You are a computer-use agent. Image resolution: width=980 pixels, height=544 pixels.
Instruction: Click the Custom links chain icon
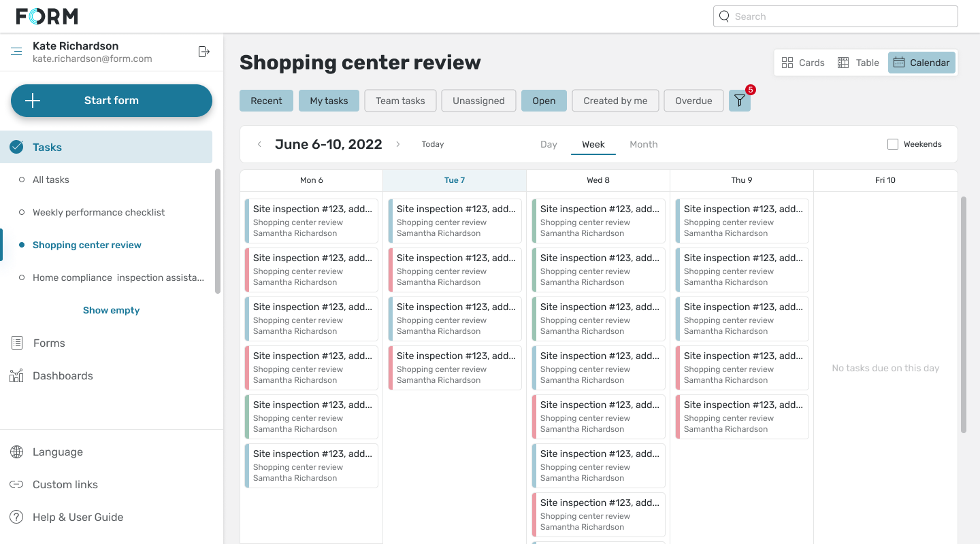[17, 484]
